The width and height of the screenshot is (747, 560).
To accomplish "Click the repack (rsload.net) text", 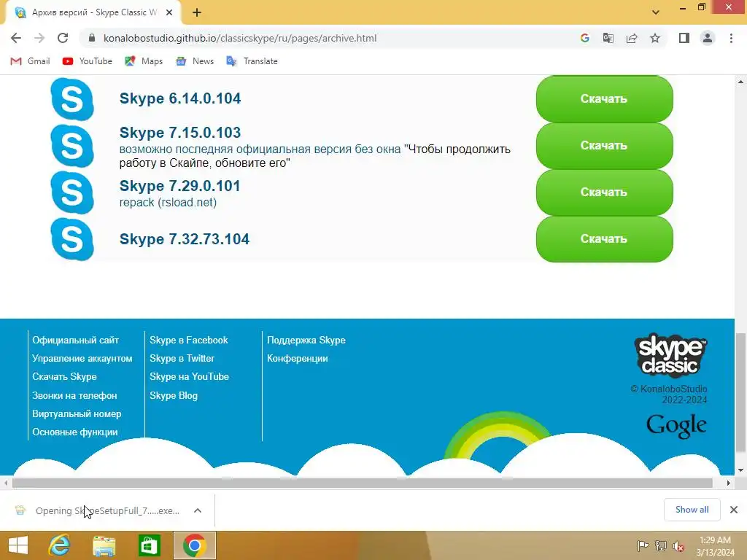I will coord(168,203).
